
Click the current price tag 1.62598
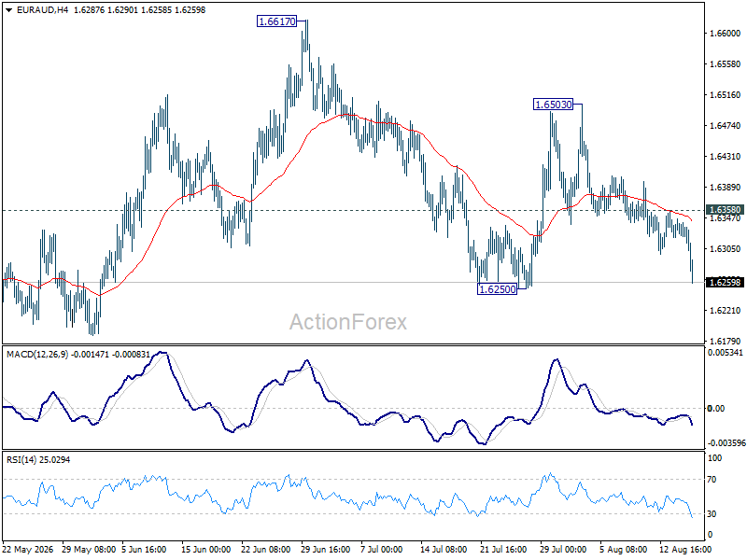click(x=726, y=283)
